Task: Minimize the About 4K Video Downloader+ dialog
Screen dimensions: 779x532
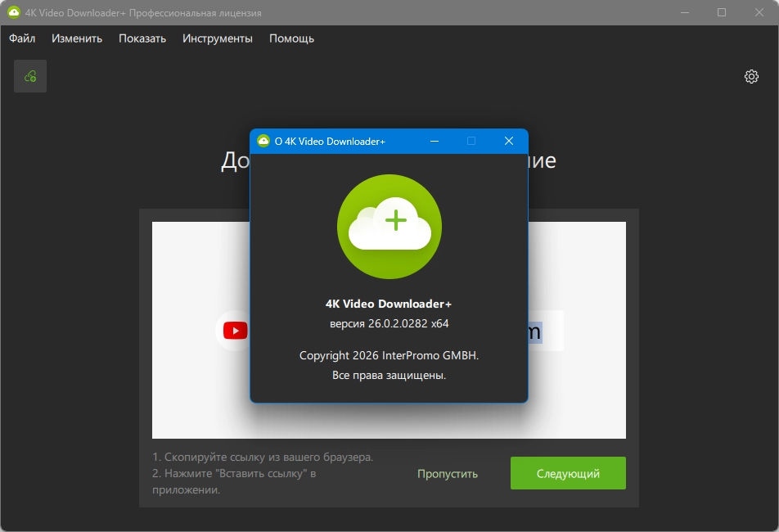Action: pyautogui.click(x=435, y=141)
